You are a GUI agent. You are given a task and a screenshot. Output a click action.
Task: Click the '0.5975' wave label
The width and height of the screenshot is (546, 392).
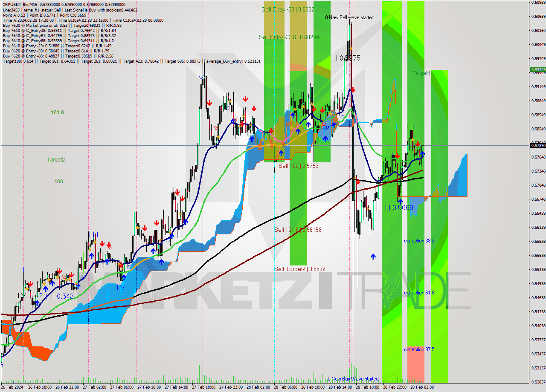tap(344, 58)
